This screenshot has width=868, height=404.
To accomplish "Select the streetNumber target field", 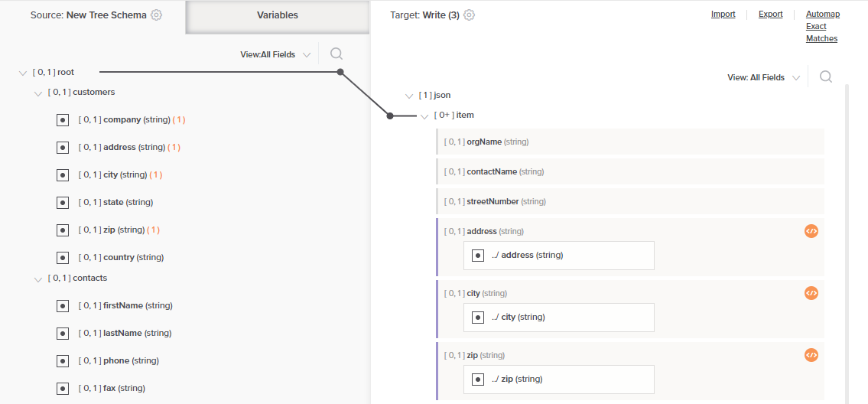I will tap(630, 202).
